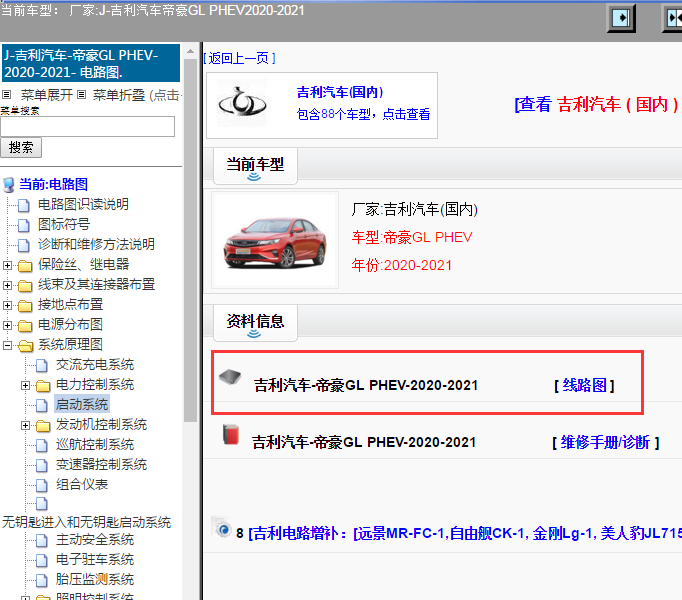Select the 资料信息 tab

pos(255,322)
